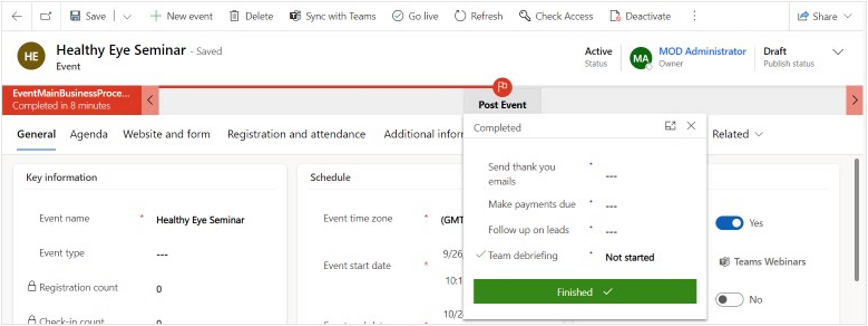Move to previous process stage
This screenshot has height=326, width=868.
pos(150,100)
